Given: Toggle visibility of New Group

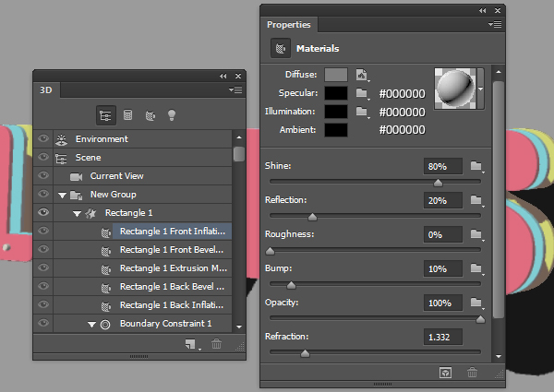Looking at the screenshot, I should [x=43, y=194].
